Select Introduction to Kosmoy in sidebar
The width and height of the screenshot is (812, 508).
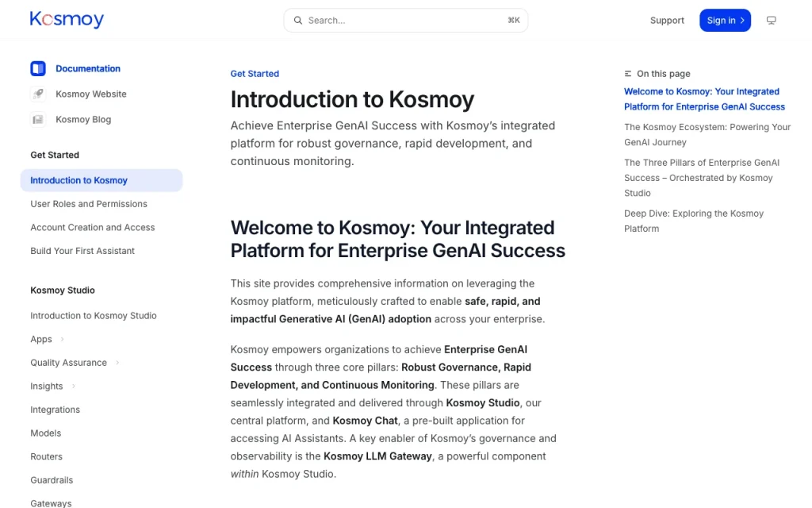point(101,180)
